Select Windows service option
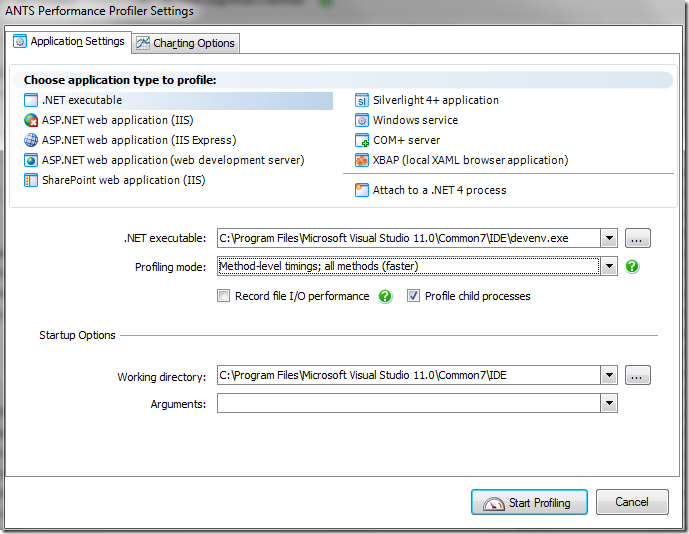The height and width of the screenshot is (534, 689). 406,120
